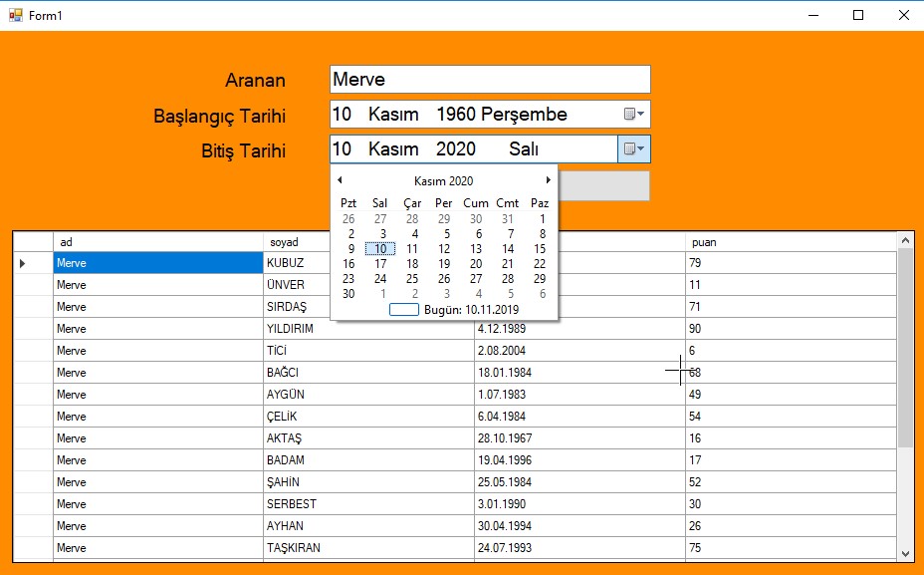Click the Kasım 2020 calendar month title
The image size is (924, 575).
[x=443, y=181]
